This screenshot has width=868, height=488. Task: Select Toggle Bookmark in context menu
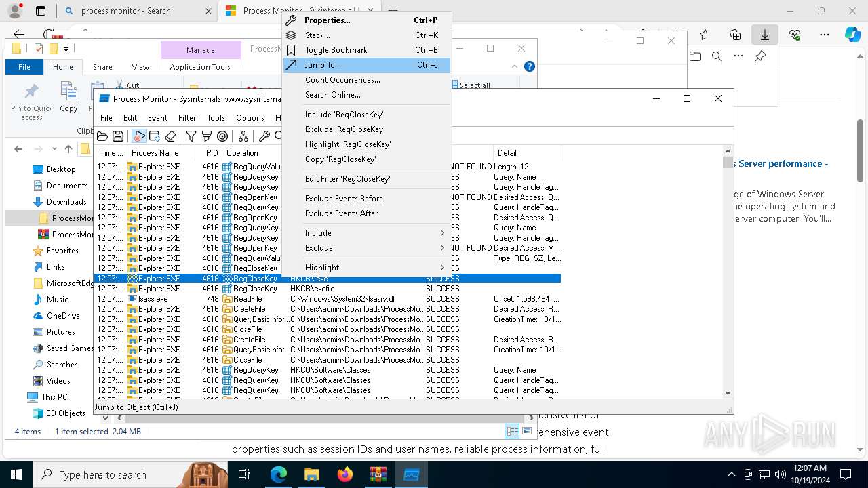click(367, 50)
